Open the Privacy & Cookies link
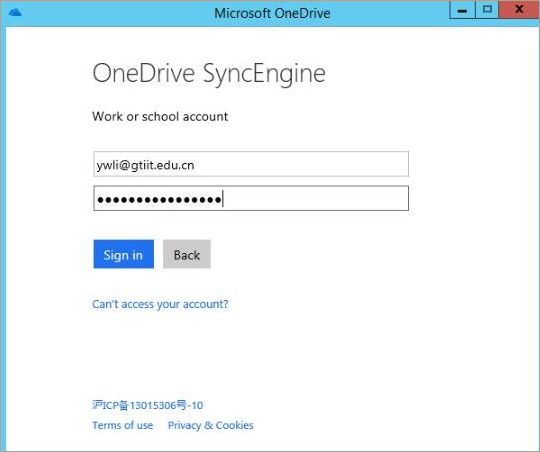The image size is (540, 452). (x=210, y=425)
